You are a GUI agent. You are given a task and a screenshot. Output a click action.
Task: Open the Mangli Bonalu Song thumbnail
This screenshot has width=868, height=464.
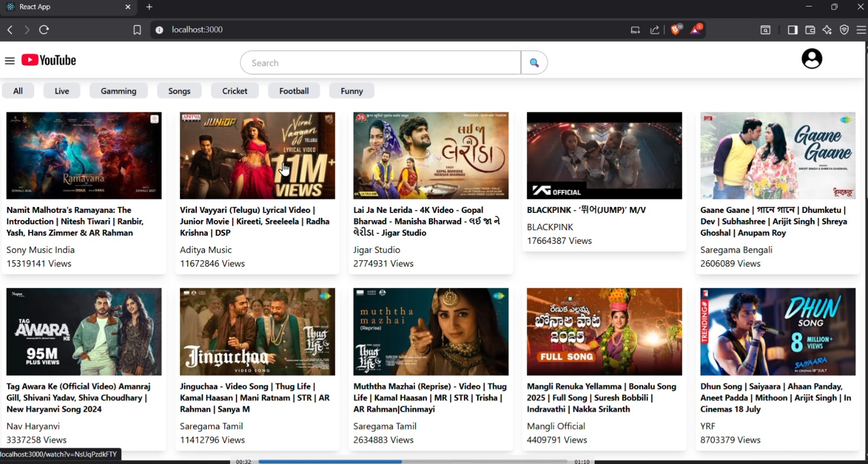click(x=604, y=332)
